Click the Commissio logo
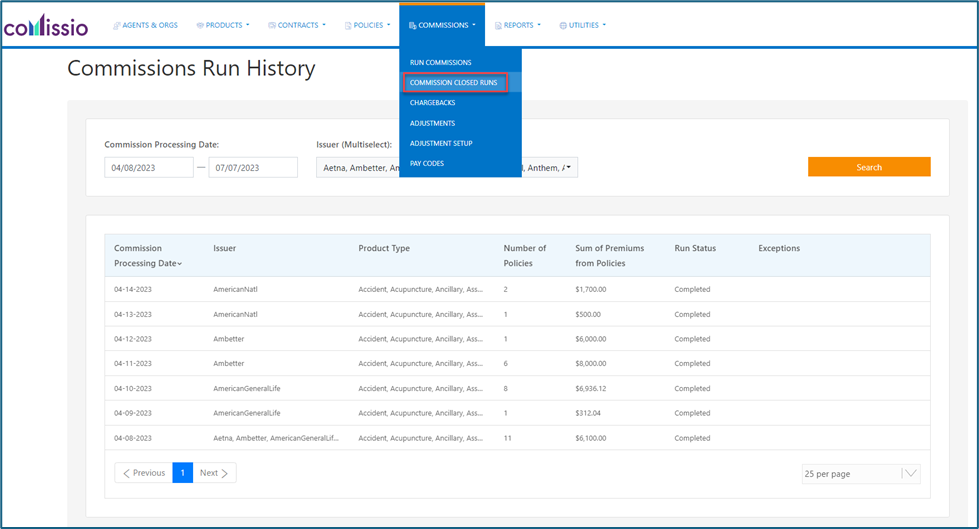 [45, 25]
